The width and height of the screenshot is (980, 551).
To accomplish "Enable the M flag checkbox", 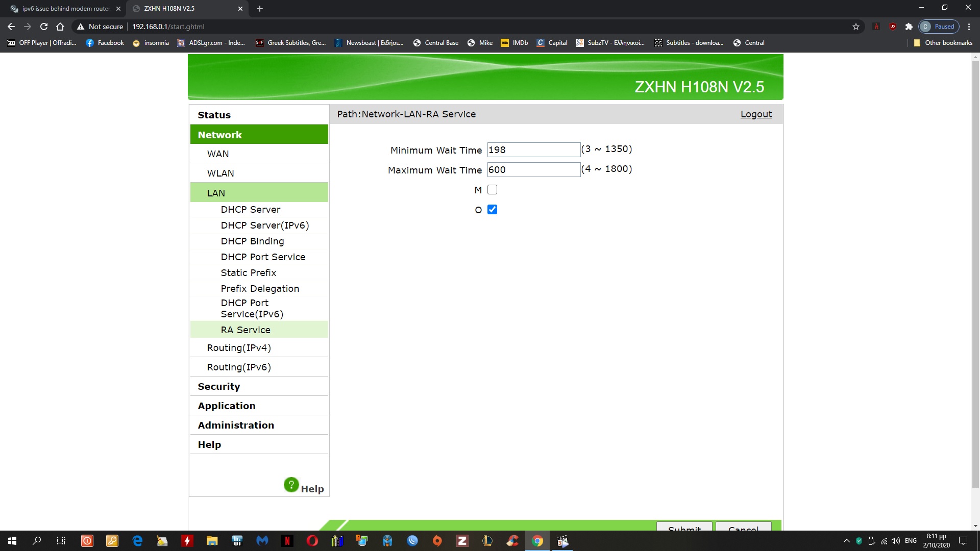I will point(492,190).
